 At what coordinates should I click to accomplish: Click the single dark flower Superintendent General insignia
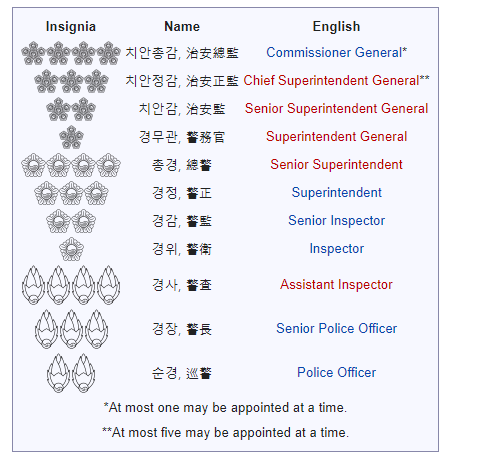click(x=71, y=137)
